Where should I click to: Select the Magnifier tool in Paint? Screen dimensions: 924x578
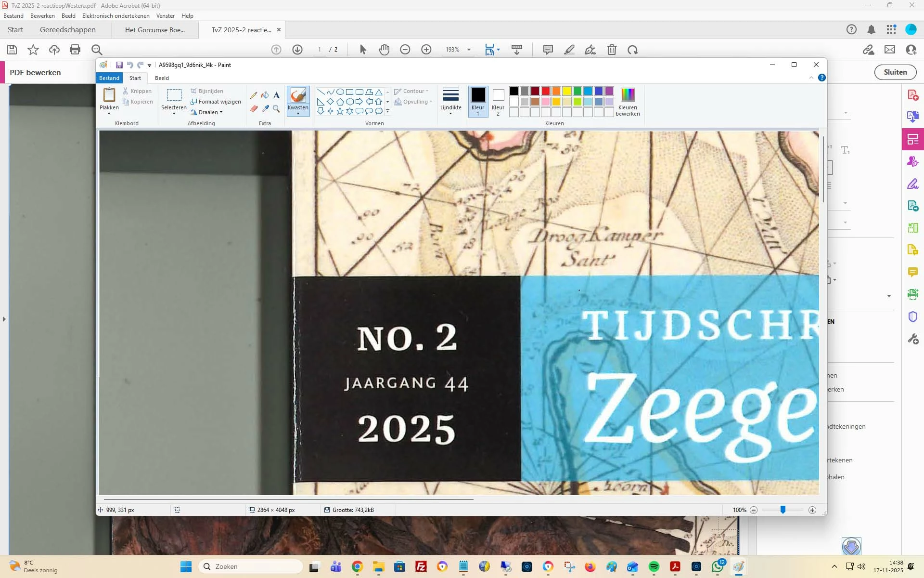tap(276, 109)
